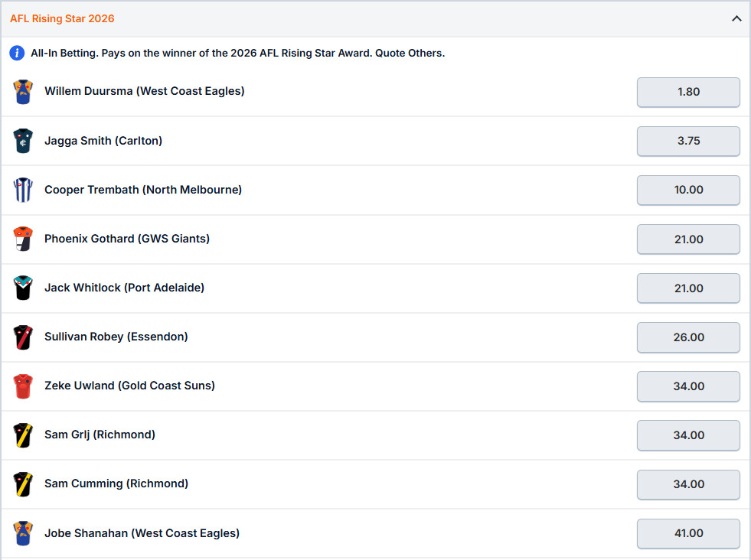Image resolution: width=751 pixels, height=560 pixels.
Task: Click Jagga Smith (Carlton) name
Action: pos(103,141)
